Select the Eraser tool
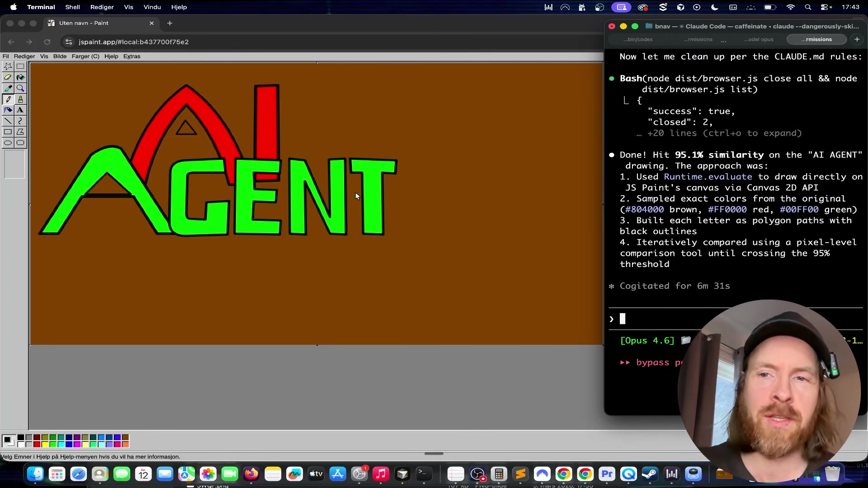The width and height of the screenshot is (868, 488). 8,77
